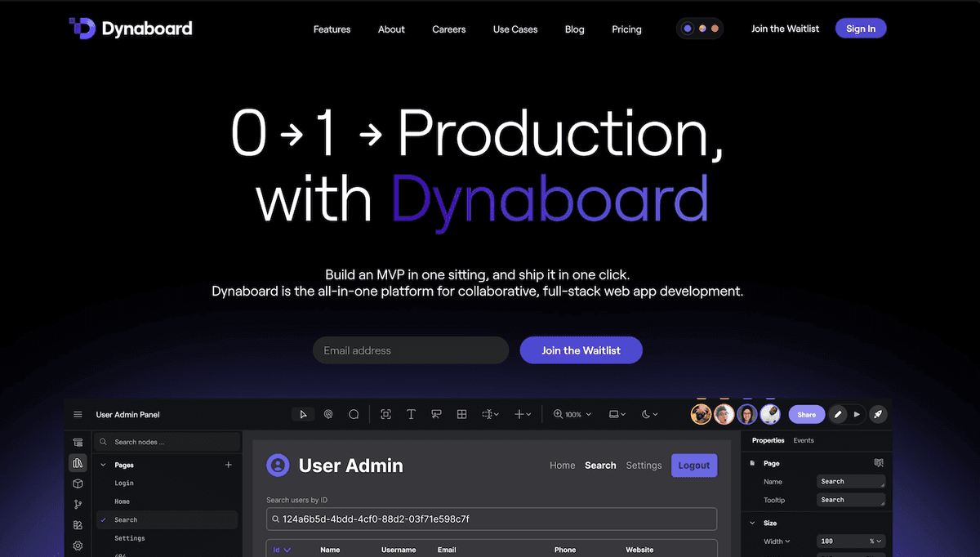This screenshot has height=557, width=980.
Task: Select the Text tool in the editor toolbar
Action: coord(411,414)
